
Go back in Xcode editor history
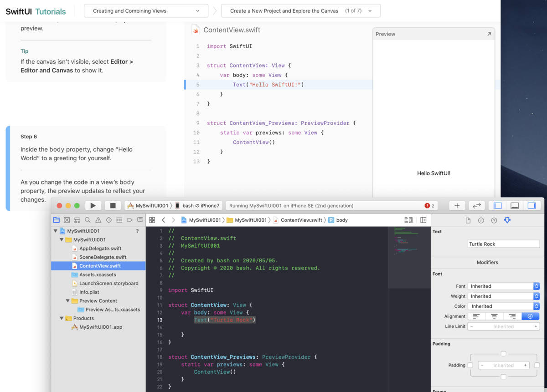pyautogui.click(x=163, y=220)
